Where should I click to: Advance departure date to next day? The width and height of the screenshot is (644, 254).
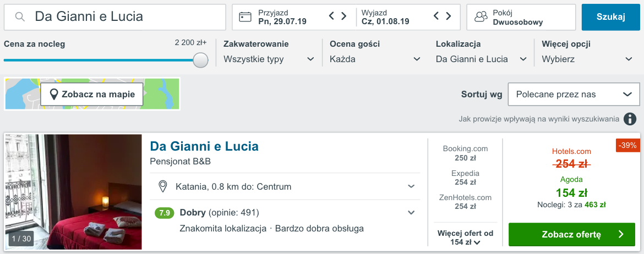click(x=449, y=16)
